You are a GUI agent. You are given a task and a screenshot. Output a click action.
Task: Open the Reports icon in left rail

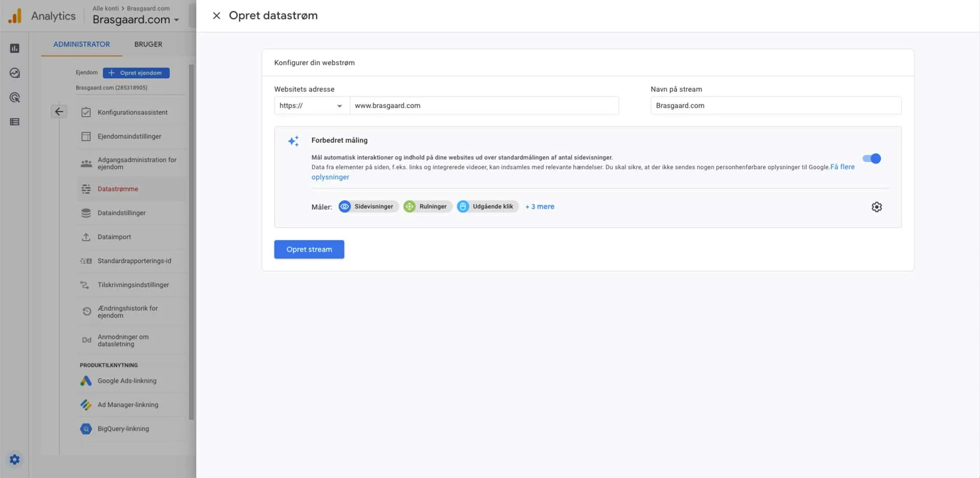(14, 48)
